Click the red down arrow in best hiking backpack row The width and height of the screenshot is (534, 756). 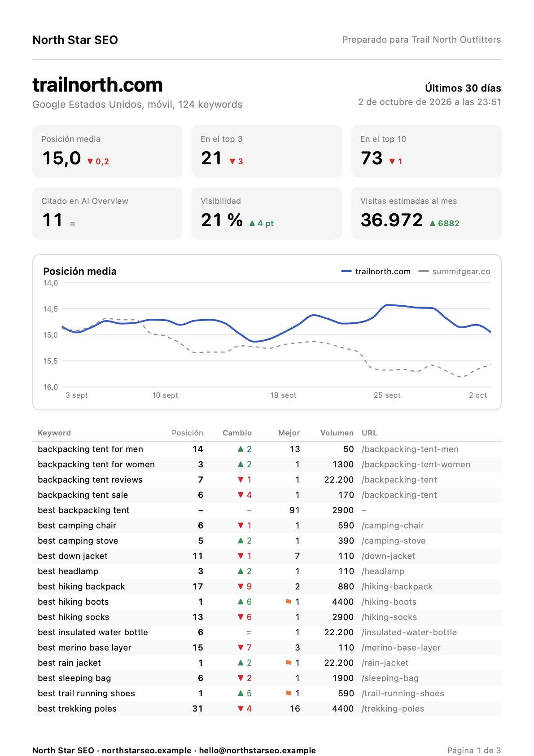[241, 587]
